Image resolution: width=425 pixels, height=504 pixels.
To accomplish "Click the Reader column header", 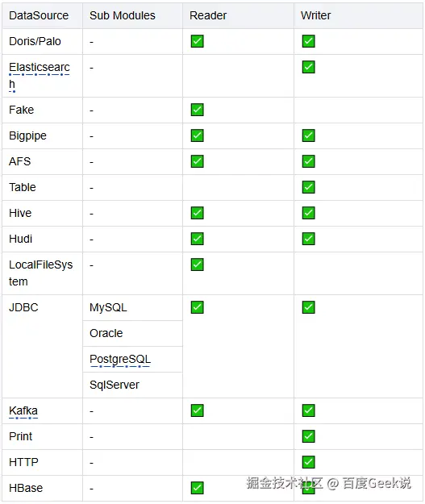I will (x=208, y=15).
